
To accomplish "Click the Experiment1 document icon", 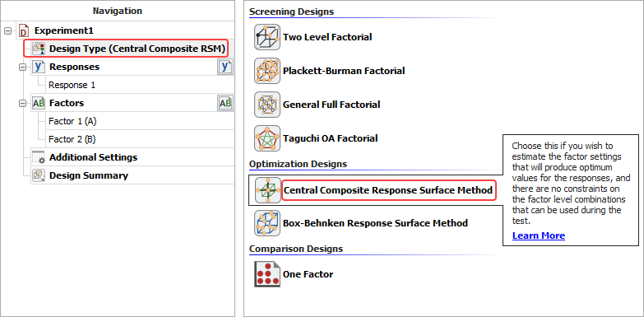I will click(24, 30).
